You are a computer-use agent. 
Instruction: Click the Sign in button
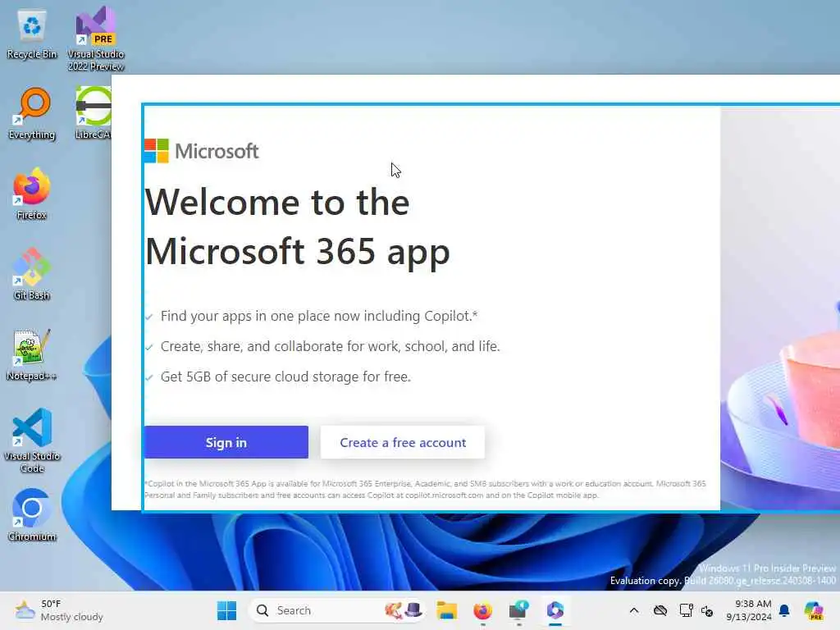(x=226, y=442)
